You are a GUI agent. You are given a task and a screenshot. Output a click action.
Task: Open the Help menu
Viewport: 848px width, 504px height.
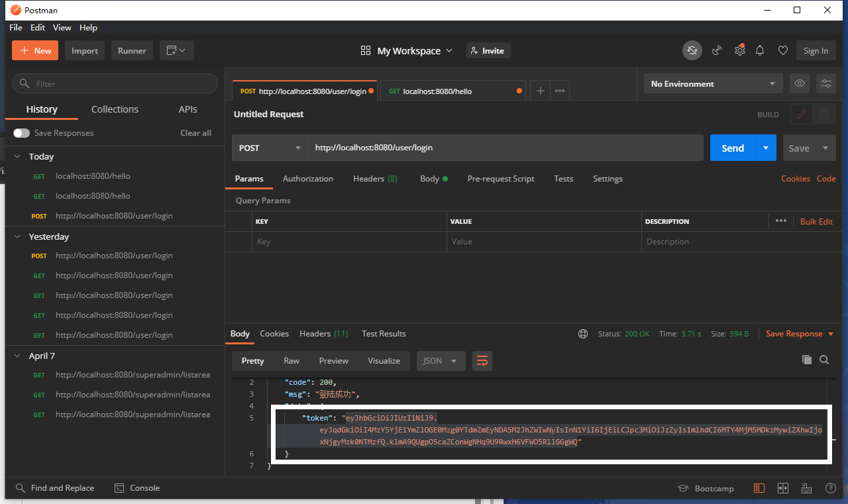(x=88, y=27)
